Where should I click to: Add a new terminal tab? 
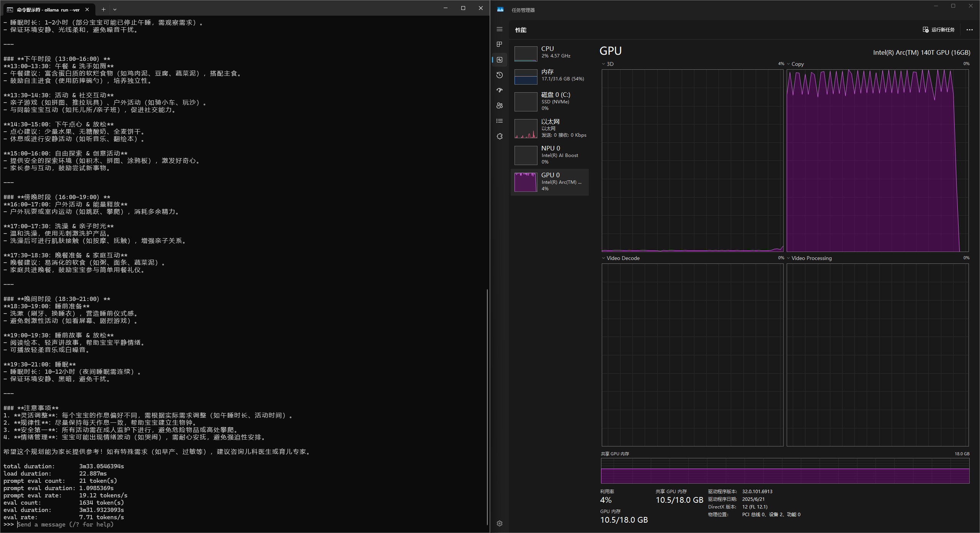coord(103,9)
